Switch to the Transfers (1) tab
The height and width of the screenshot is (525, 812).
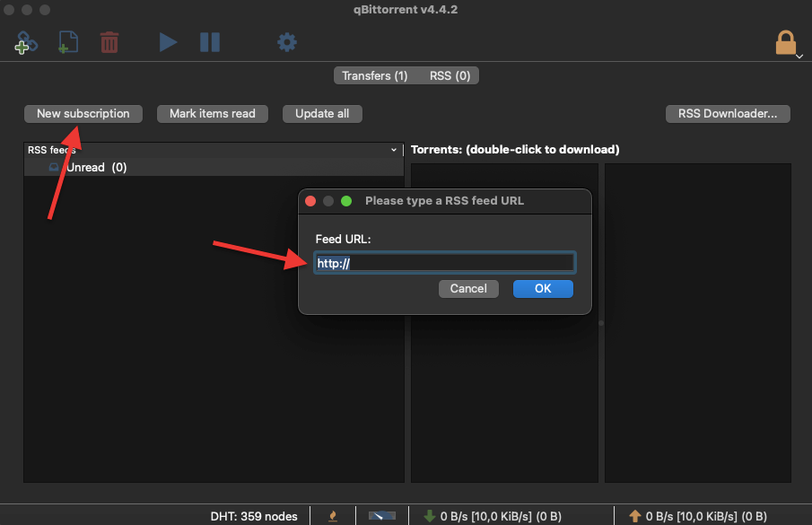pyautogui.click(x=374, y=75)
